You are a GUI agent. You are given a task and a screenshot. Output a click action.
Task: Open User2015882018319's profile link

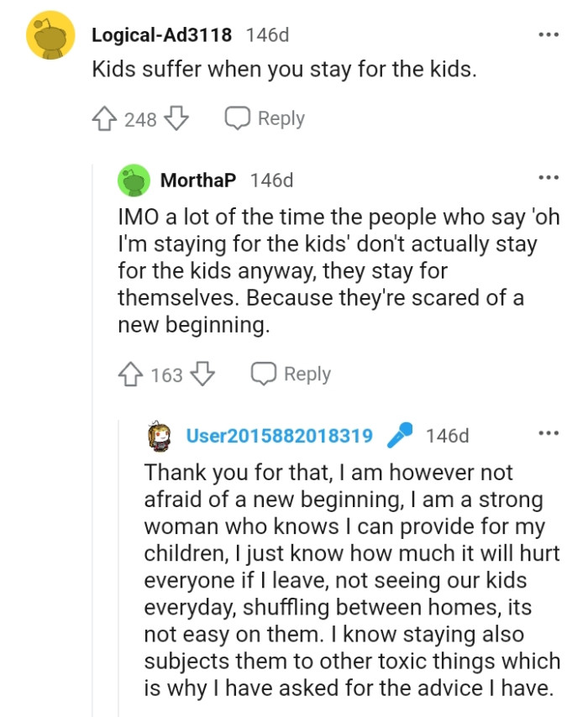280,435
